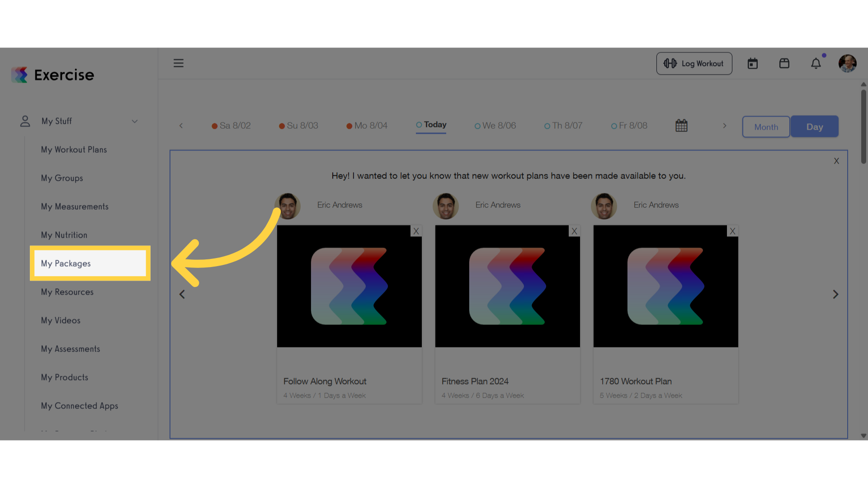This screenshot has height=488, width=868.
Task: Click Follow Along Workout title
Action: coord(325,381)
